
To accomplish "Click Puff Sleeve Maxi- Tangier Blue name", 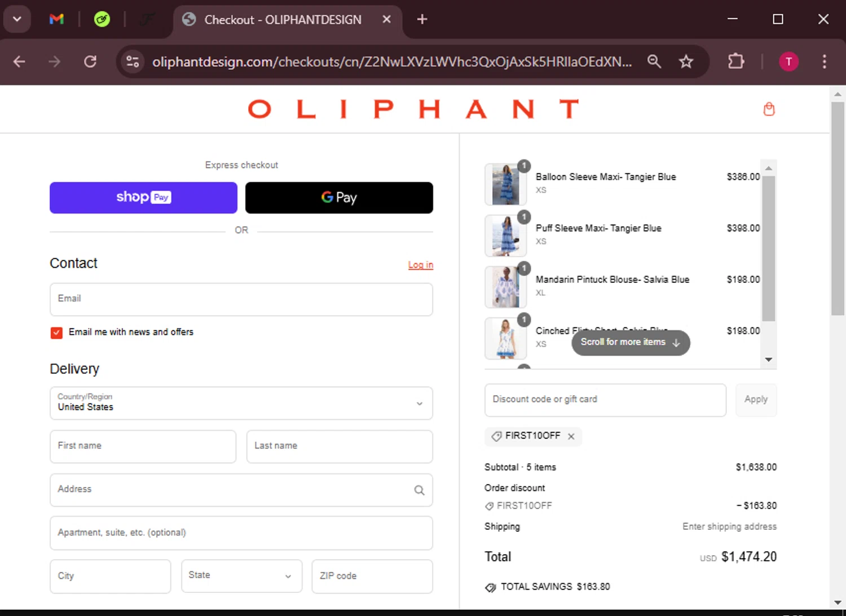I will [x=598, y=228].
